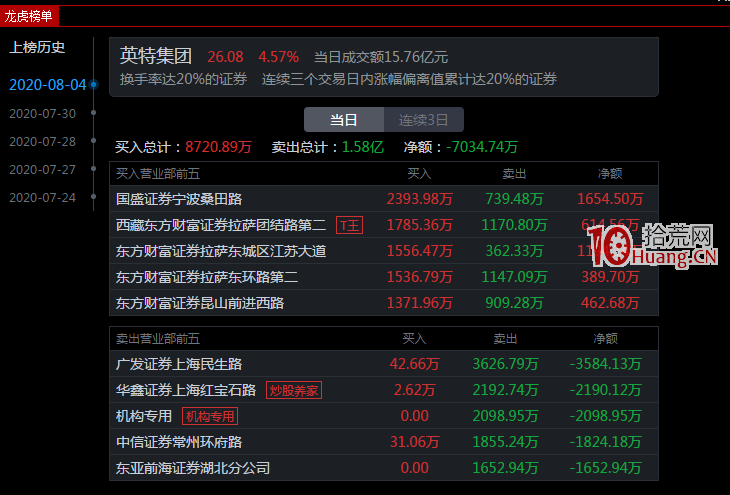
Task: Click the 卖出营业部前五 table header
Action: coord(158,339)
